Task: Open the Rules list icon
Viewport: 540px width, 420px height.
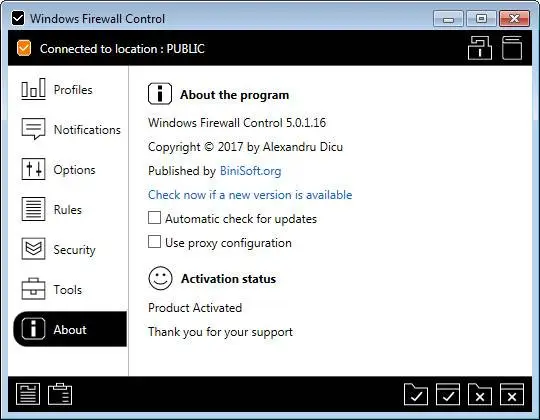Action: coord(33,209)
